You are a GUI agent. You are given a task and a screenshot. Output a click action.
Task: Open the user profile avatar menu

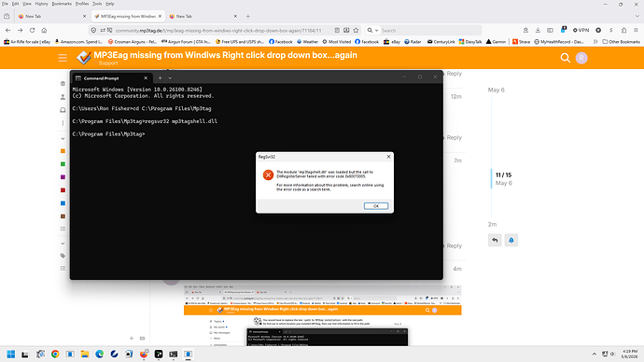(581, 58)
